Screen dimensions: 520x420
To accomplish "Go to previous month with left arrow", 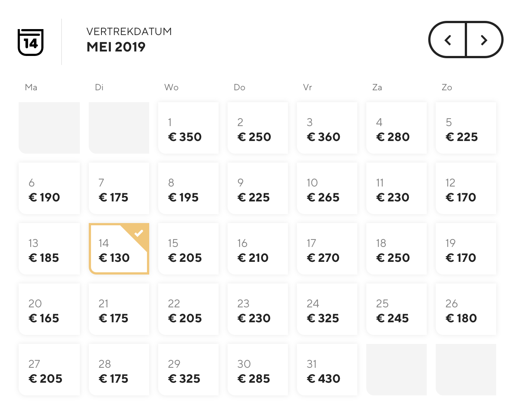I will (x=448, y=40).
